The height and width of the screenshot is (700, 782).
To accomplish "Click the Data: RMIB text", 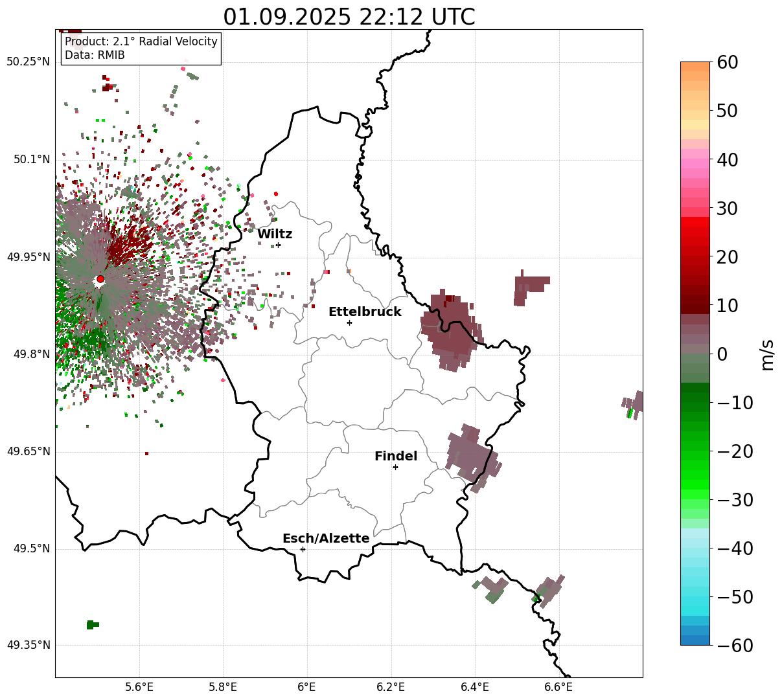I will click(95, 56).
